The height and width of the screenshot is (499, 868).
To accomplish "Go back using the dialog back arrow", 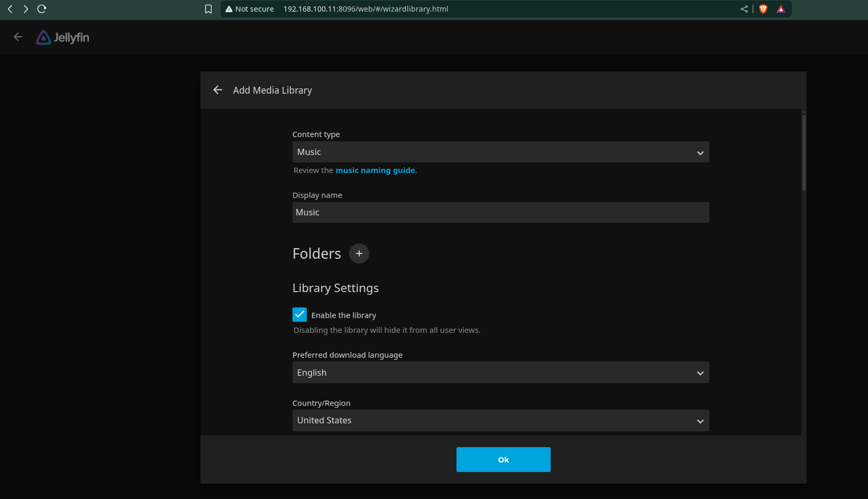I will (x=217, y=90).
